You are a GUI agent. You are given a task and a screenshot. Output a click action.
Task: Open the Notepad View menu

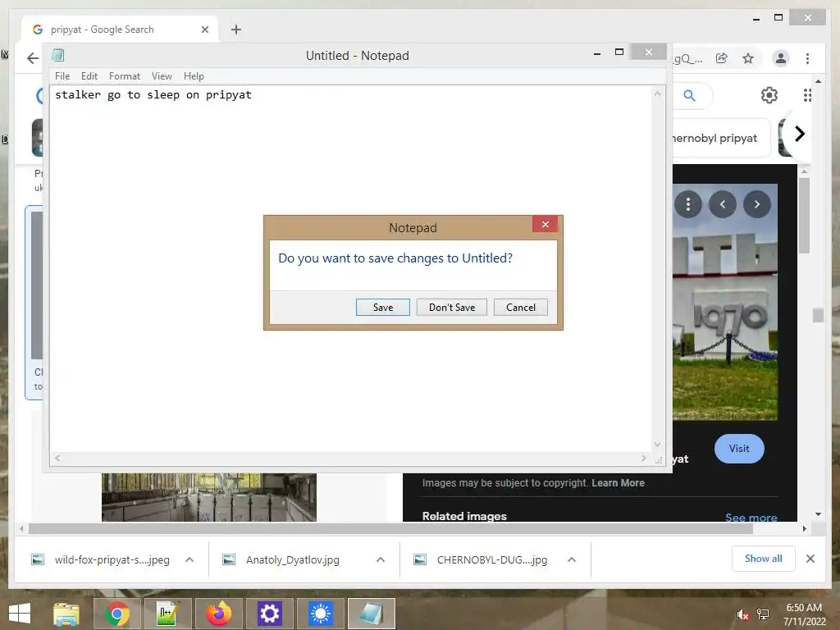(x=162, y=76)
